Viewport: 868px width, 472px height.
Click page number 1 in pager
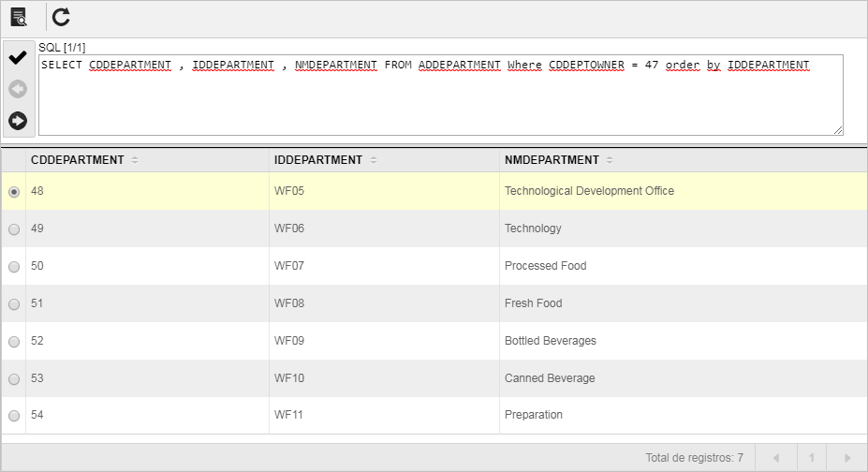click(812, 458)
